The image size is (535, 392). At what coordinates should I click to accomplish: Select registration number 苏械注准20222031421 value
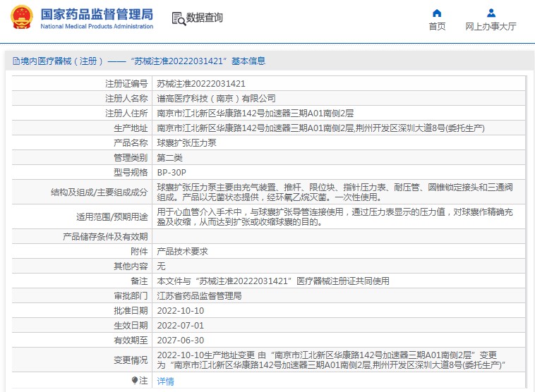(201, 84)
